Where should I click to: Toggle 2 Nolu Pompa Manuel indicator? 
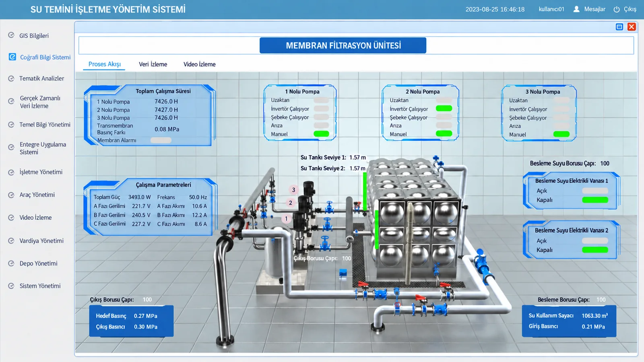(x=444, y=134)
